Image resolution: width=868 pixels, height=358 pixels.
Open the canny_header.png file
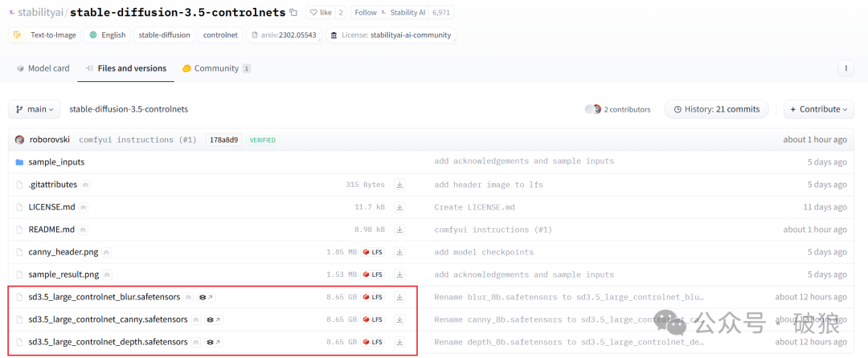(63, 252)
